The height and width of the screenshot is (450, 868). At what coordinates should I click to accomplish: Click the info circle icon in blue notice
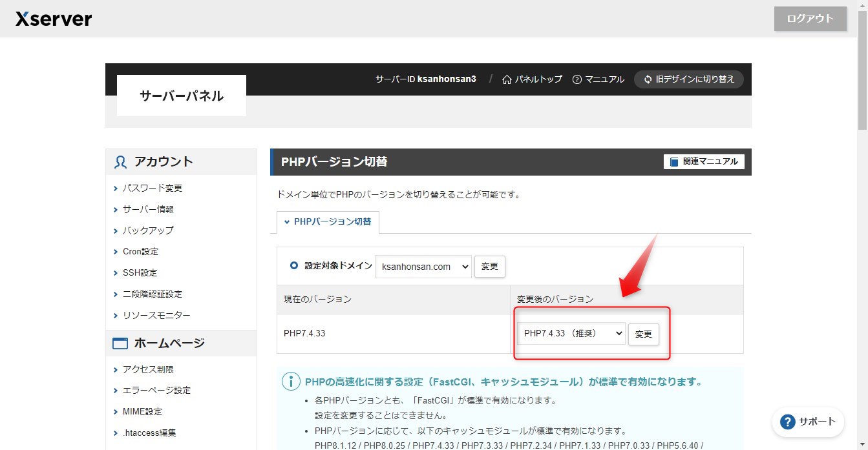coord(291,382)
